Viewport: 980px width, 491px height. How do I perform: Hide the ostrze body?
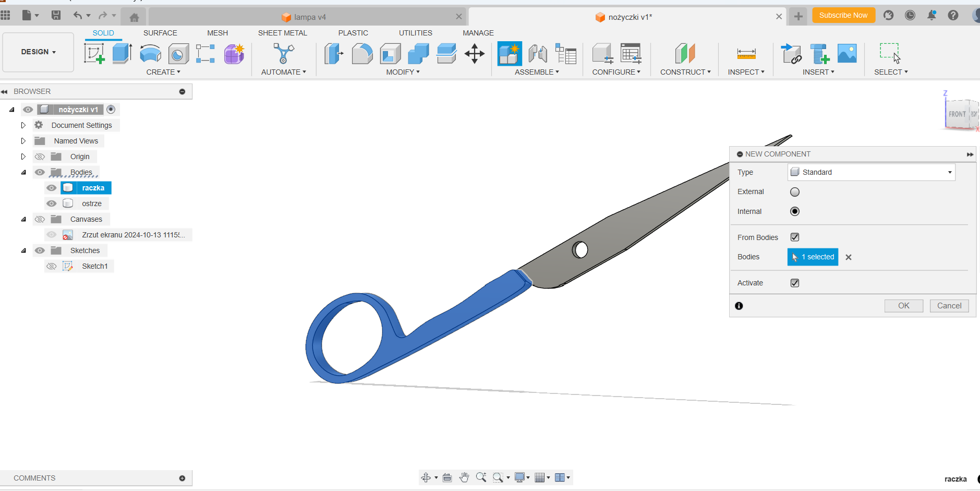click(51, 203)
